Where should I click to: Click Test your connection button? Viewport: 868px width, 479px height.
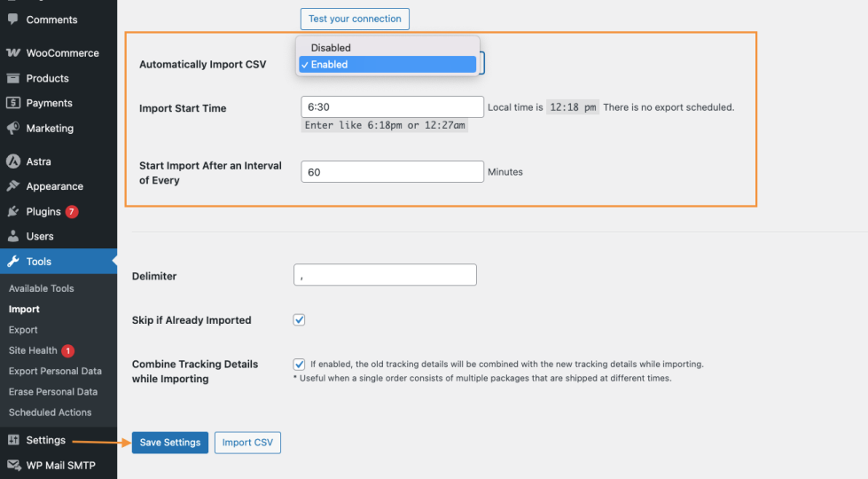click(355, 19)
